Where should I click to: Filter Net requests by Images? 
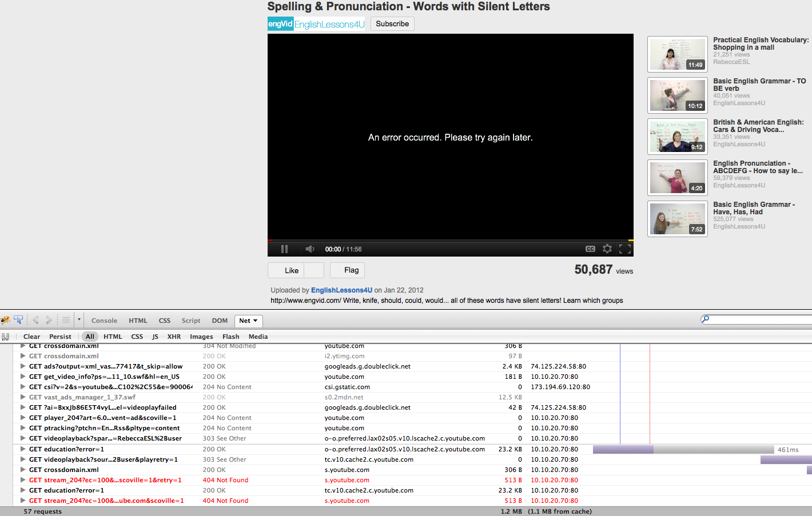(x=201, y=337)
